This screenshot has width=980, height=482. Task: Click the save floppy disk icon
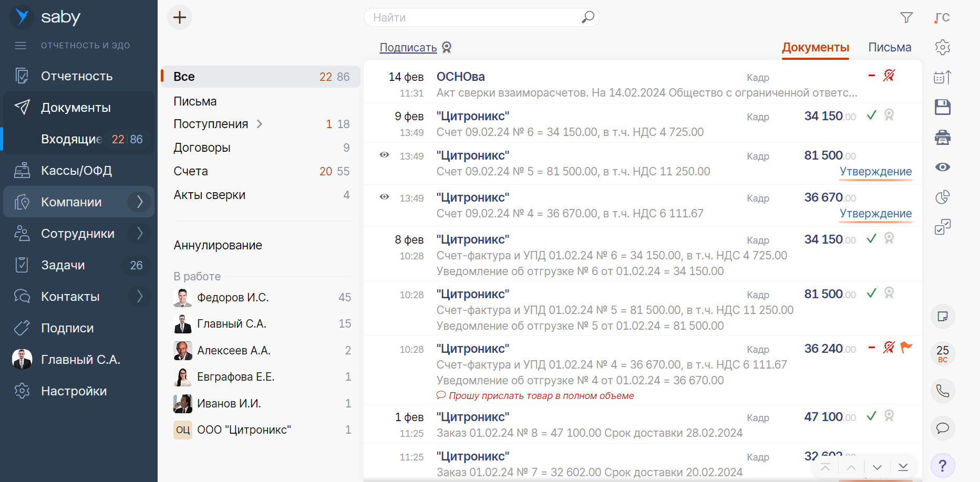942,107
